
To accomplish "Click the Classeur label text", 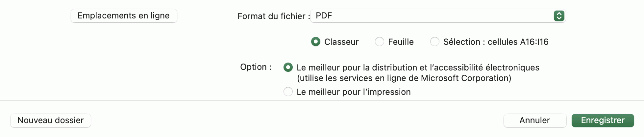I will [341, 42].
